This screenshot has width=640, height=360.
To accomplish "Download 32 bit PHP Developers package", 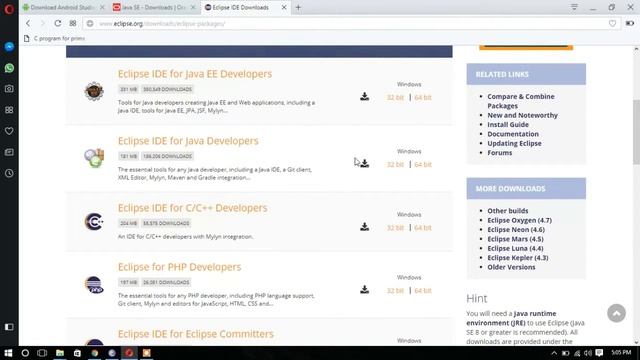I will pyautogui.click(x=395, y=291).
